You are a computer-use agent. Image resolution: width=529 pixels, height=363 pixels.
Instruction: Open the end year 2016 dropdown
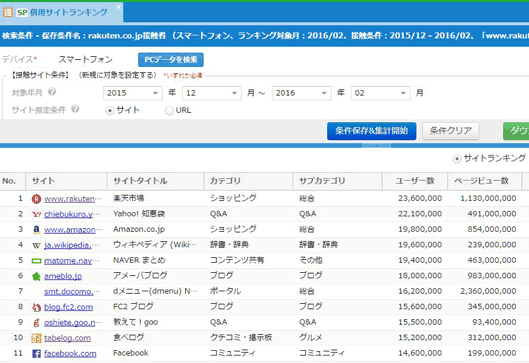[x=301, y=93]
